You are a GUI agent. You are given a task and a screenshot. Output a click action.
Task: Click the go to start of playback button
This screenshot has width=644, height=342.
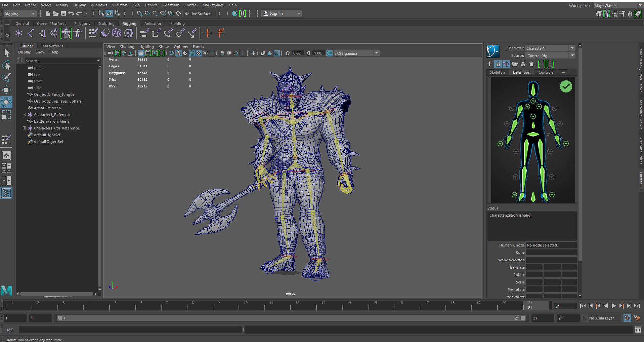pos(583,306)
